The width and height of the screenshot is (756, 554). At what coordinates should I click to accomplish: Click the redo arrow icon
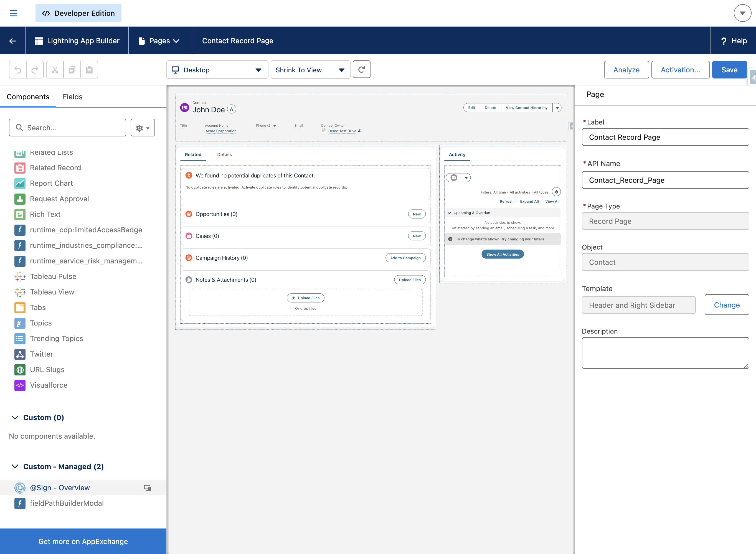(35, 70)
